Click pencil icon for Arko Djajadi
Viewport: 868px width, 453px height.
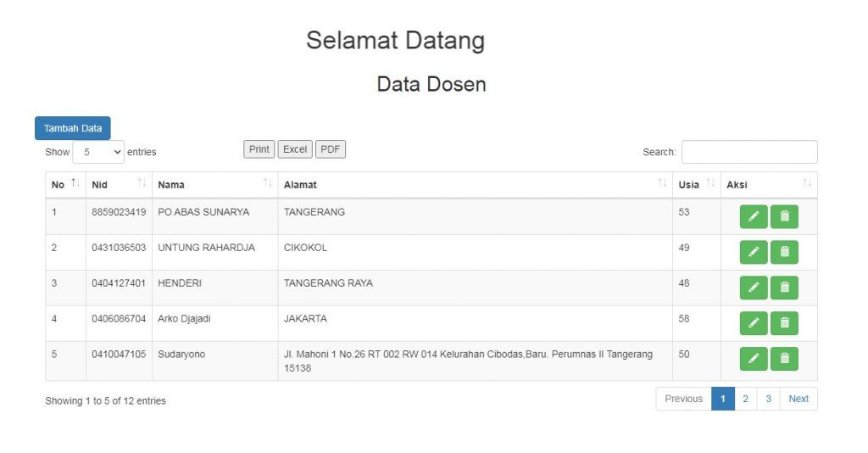tap(753, 324)
